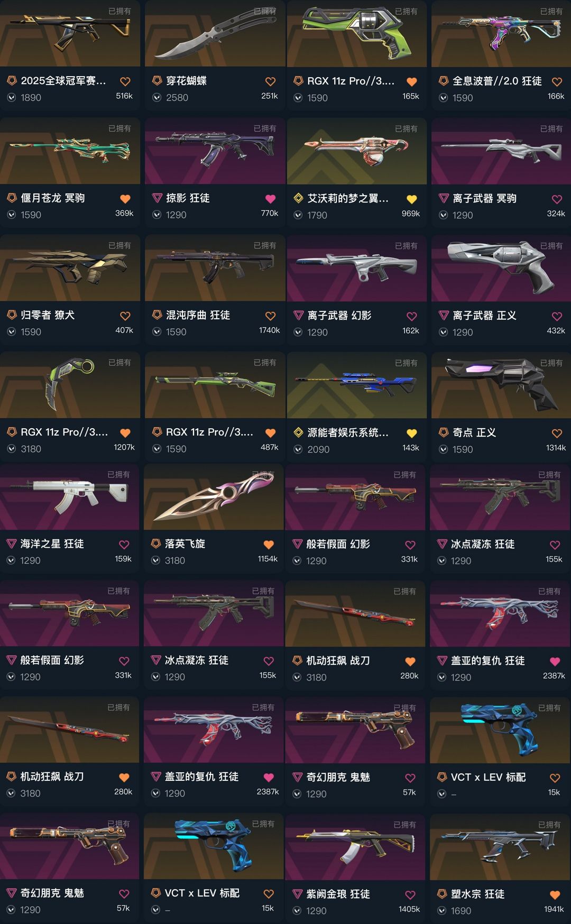This screenshot has height=924, width=571.
Task: Click tier icon beside 2025全球冠军赛 skin
Action: pos(12,81)
